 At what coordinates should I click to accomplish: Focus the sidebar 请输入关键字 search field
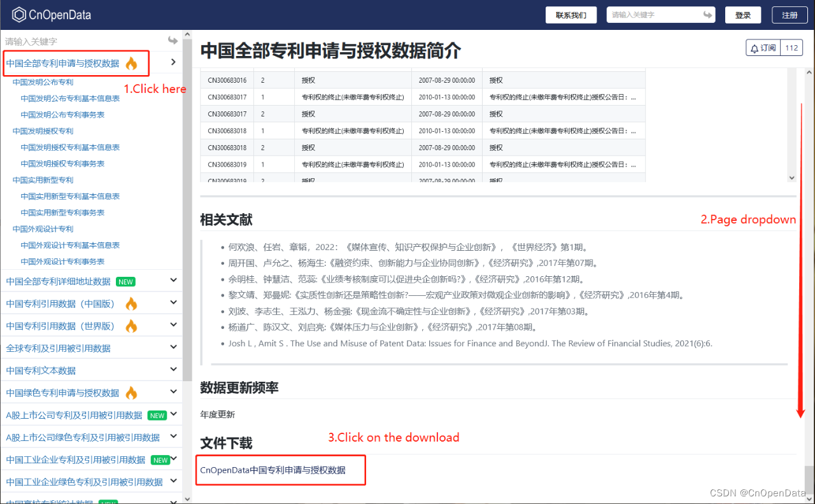click(x=83, y=41)
